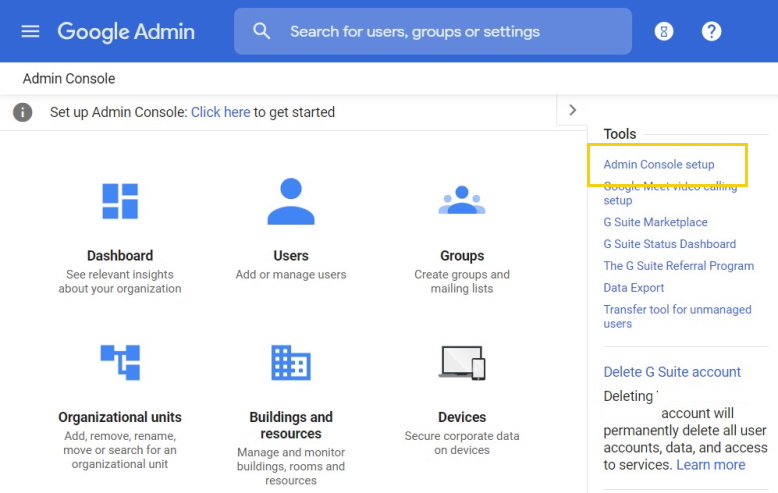Screen dimensions: 778x493
Task: Click 'See relevant insights about your organization' text
Action: (x=120, y=282)
